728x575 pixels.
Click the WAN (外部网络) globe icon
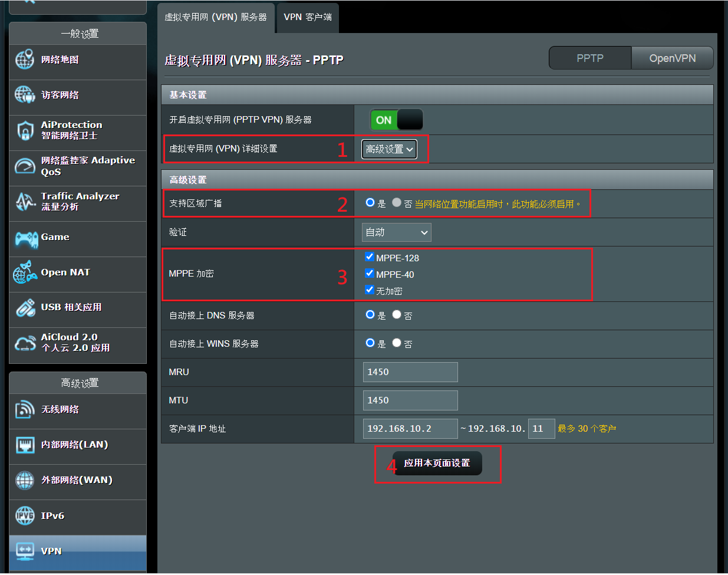[25, 480]
